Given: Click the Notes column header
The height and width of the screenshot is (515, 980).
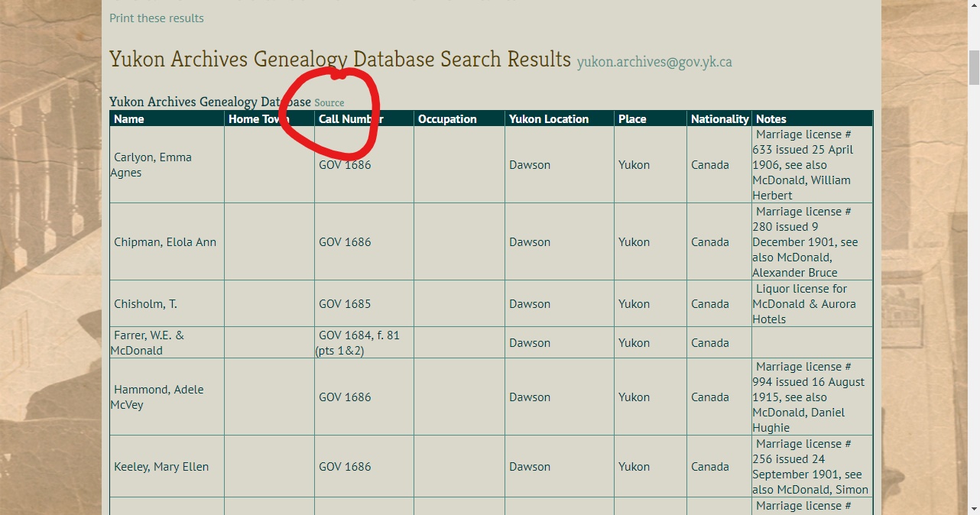Looking at the screenshot, I should click(x=771, y=119).
